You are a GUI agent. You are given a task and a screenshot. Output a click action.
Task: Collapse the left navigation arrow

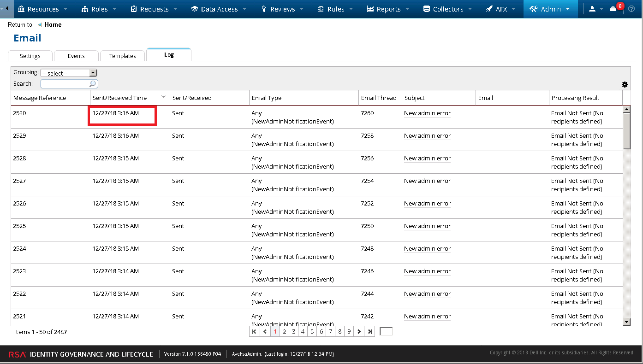(6, 9)
